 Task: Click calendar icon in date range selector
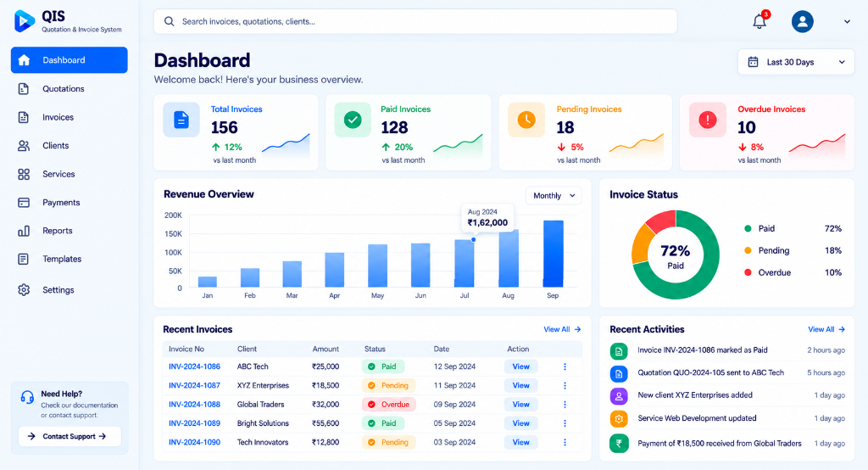tap(753, 62)
